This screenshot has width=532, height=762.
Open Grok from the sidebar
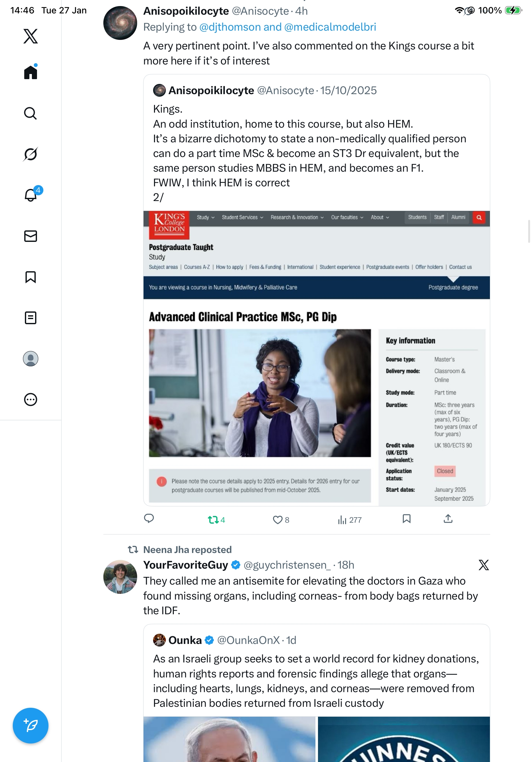(x=31, y=154)
